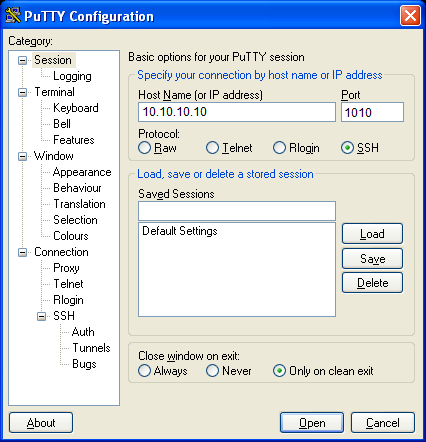This screenshot has width=426, height=442.
Task: Collapse the Window category node
Action: [22, 156]
